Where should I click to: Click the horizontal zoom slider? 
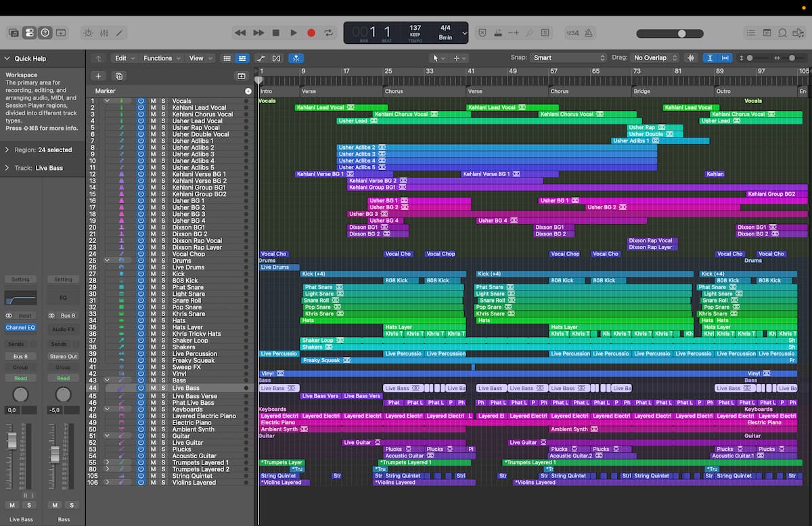[x=793, y=58]
